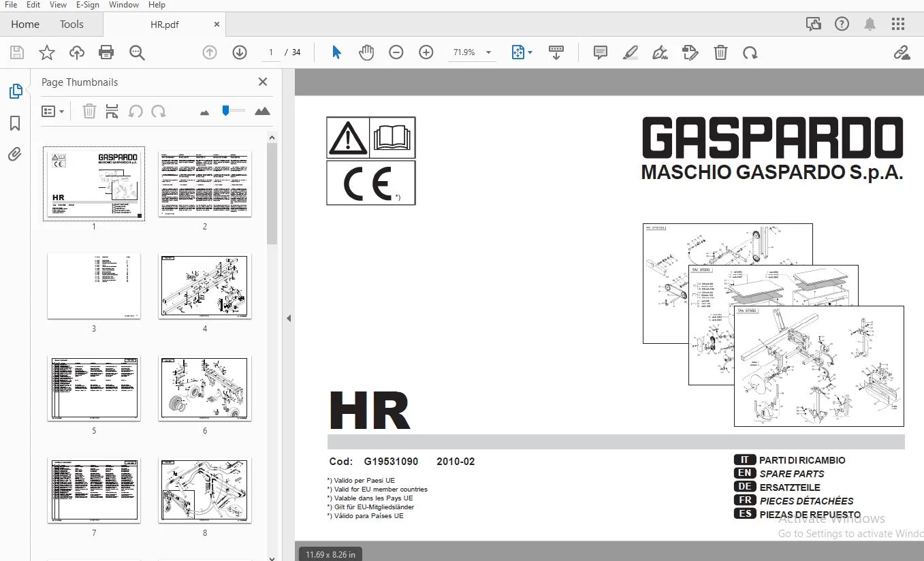The image size is (924, 561).
Task: Go to the previous page arrow
Action: tap(210, 52)
